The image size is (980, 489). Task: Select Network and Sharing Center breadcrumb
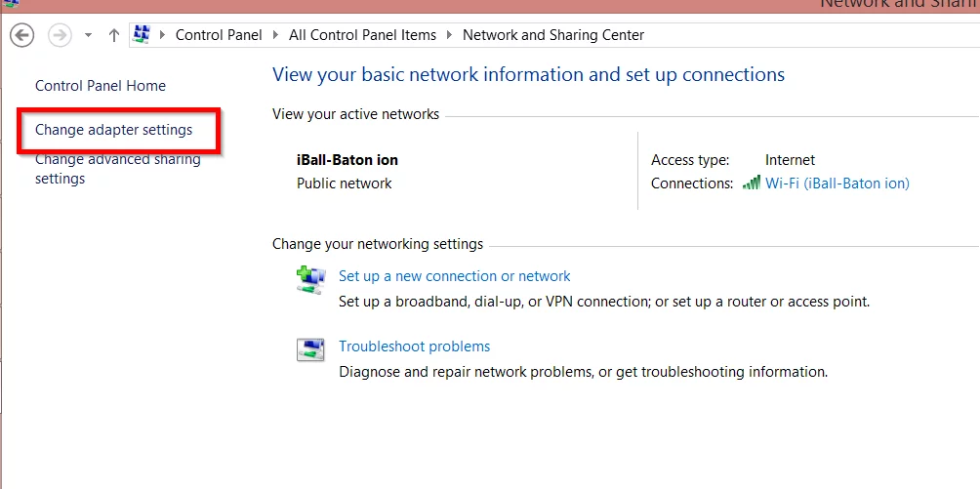[x=553, y=35]
